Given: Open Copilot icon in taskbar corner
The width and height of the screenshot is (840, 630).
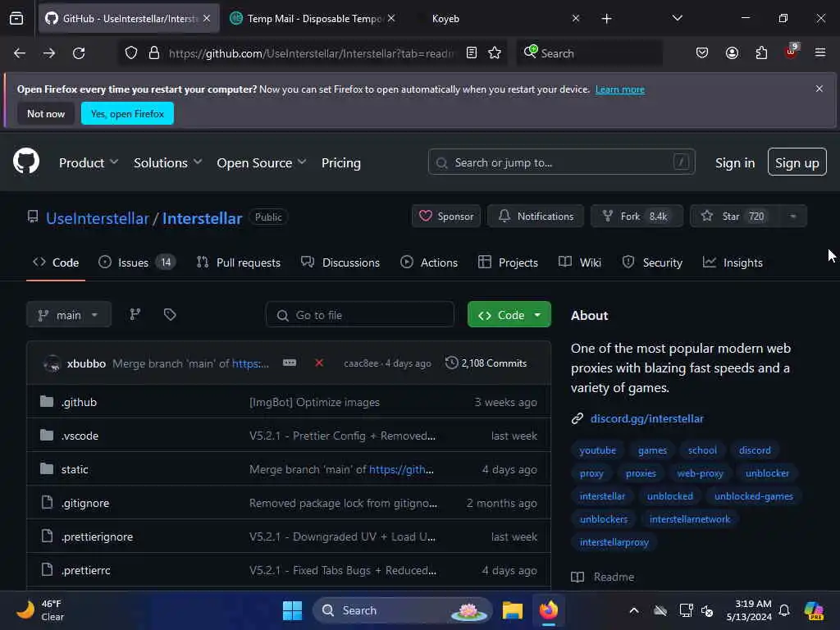Looking at the screenshot, I should coord(814,610).
